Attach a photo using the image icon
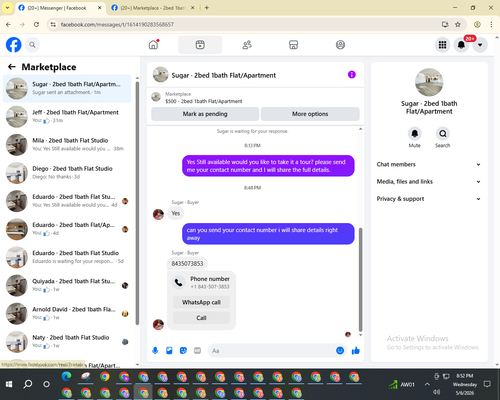500x400 pixels. [x=169, y=351]
